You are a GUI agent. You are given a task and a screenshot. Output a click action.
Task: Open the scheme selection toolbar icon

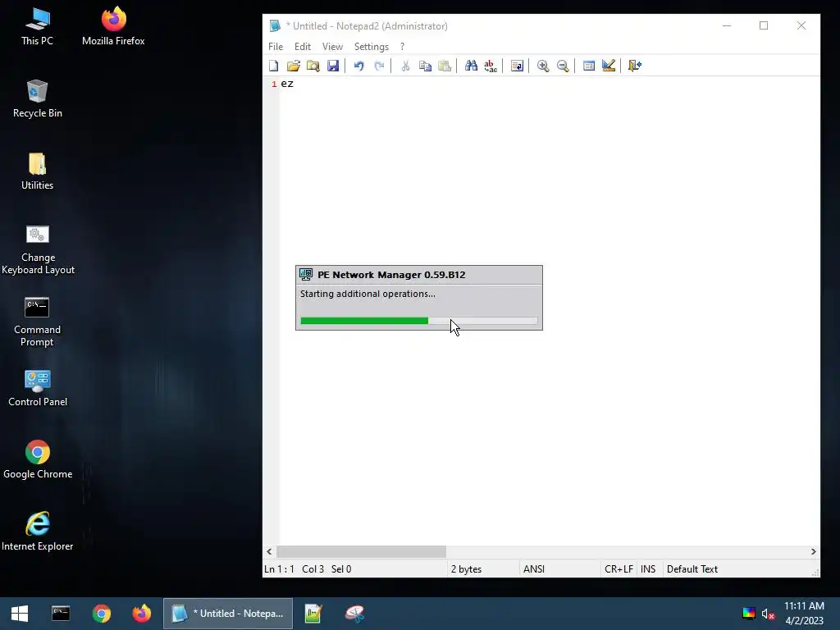tap(589, 66)
